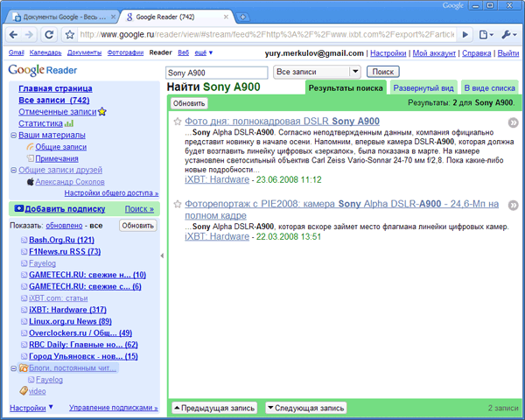Open the Справка help link
This screenshot has height=420, width=525.
pos(477,53)
